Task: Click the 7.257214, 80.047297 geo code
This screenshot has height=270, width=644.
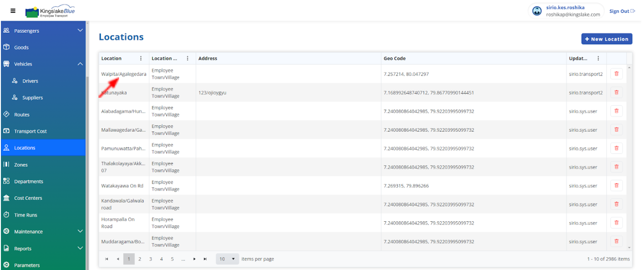Action: [x=406, y=74]
